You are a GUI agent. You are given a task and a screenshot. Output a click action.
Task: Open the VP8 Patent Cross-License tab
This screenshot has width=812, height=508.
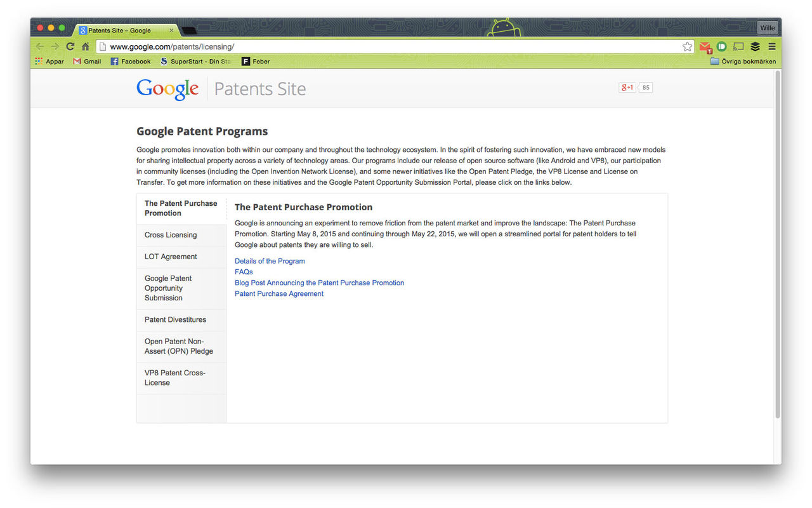181,378
